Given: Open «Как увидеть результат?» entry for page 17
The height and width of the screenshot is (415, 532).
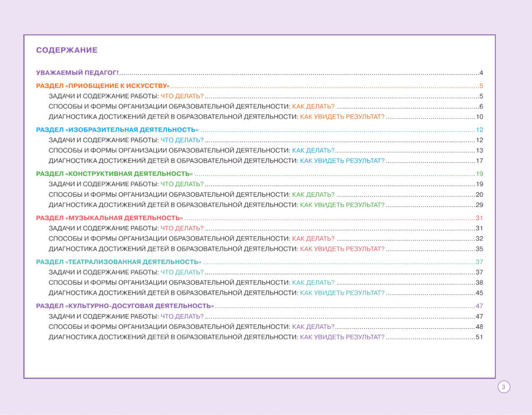Looking at the screenshot, I should (x=342, y=161).
